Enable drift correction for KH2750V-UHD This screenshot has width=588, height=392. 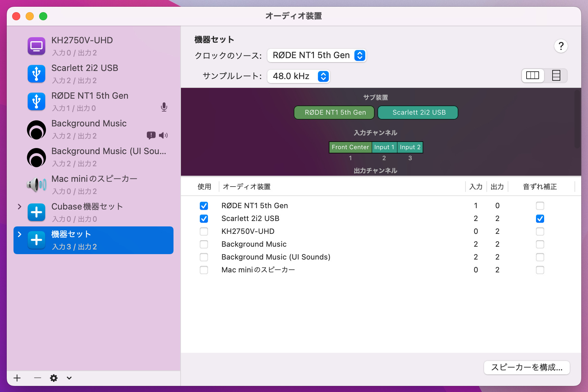pos(540,231)
